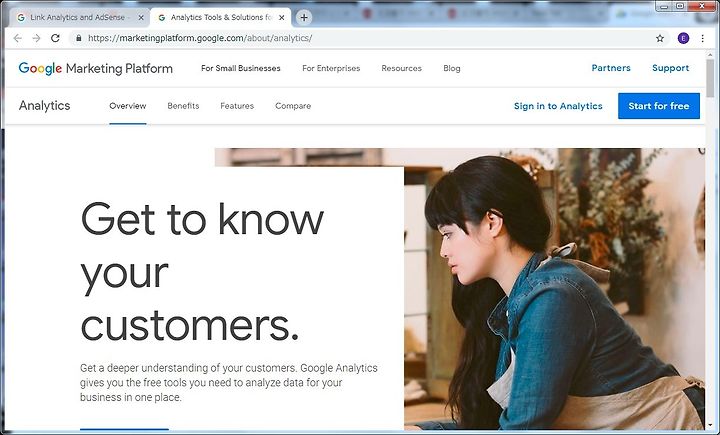
Task: Click the browser forward arrow
Action: [x=36, y=38]
